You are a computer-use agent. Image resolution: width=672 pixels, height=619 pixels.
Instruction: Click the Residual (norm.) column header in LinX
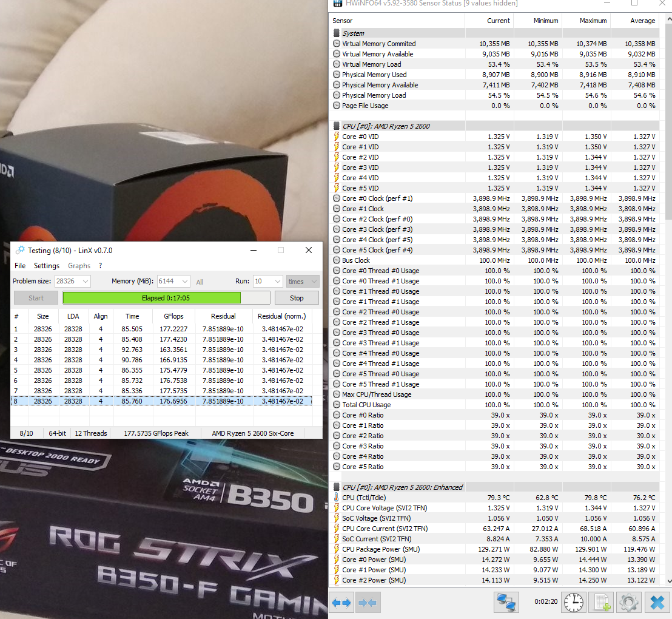point(281,316)
